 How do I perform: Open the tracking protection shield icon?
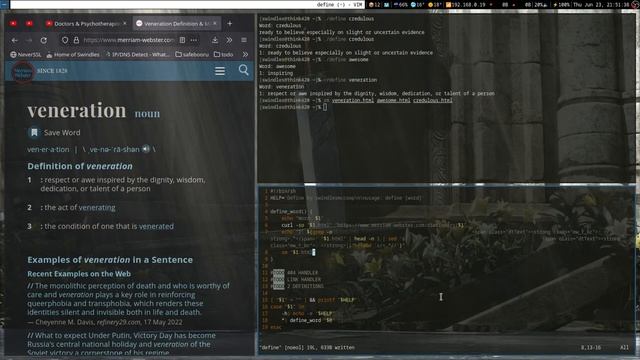click(x=65, y=40)
